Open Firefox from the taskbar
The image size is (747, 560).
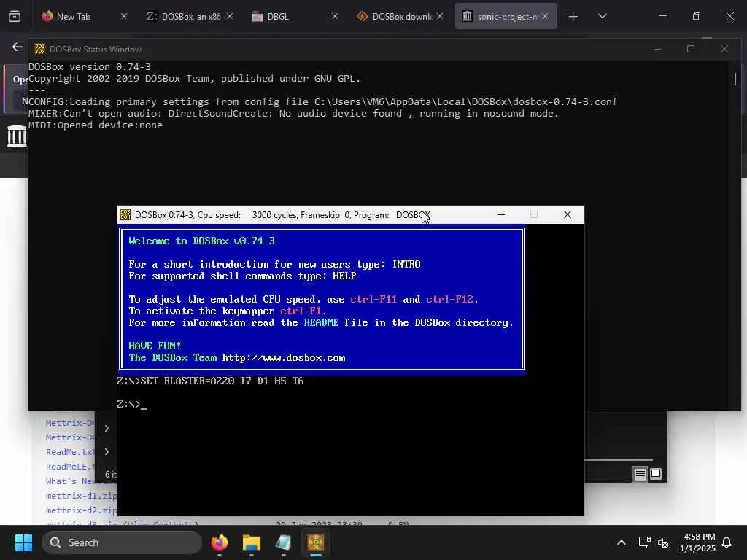coord(219,542)
